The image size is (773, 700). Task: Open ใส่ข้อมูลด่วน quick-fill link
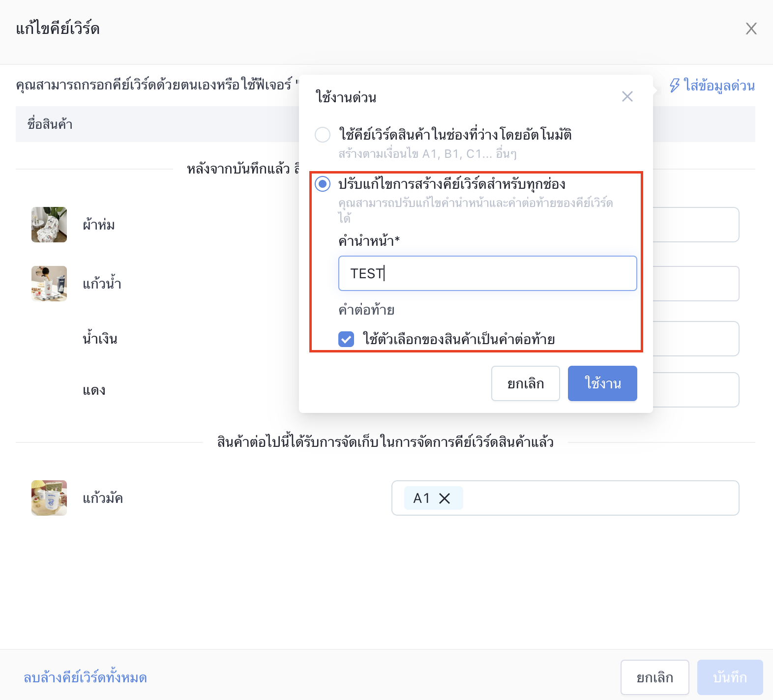719,86
